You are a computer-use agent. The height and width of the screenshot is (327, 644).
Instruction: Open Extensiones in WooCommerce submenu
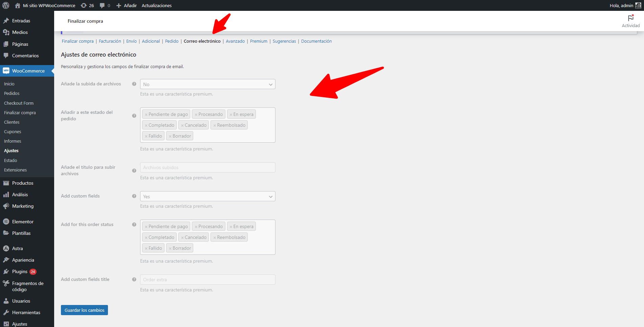pyautogui.click(x=15, y=170)
